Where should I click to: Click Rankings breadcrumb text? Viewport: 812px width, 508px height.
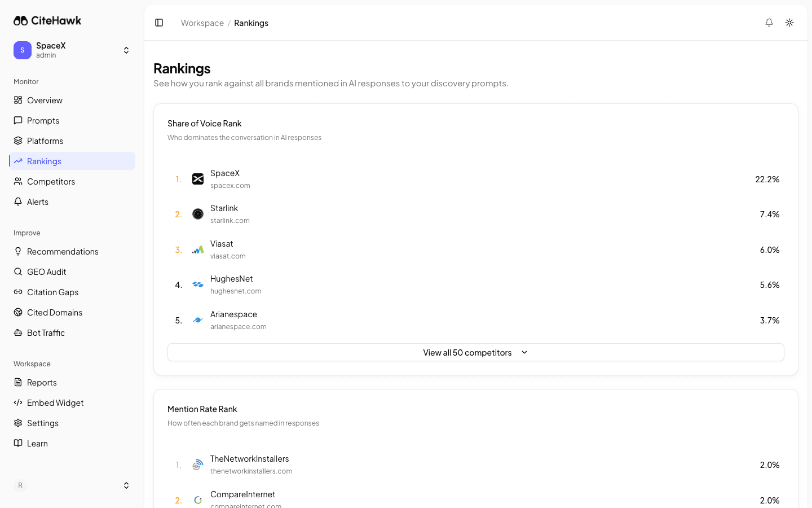pyautogui.click(x=251, y=23)
